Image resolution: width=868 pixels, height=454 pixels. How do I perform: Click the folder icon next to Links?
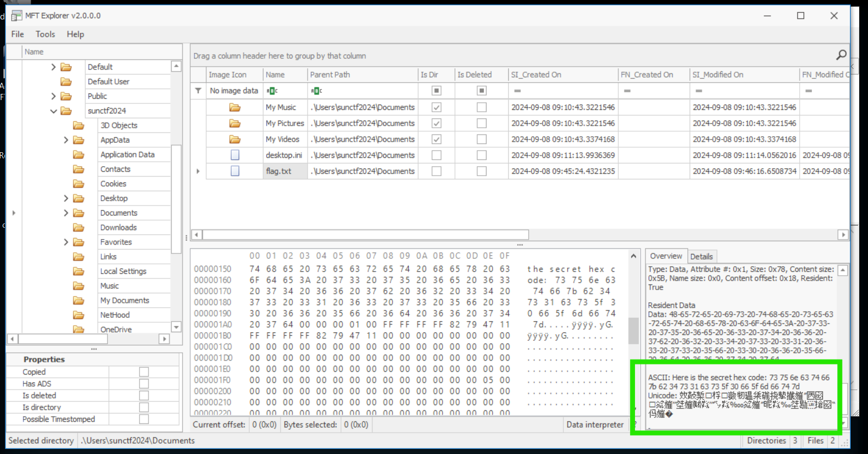[79, 257]
